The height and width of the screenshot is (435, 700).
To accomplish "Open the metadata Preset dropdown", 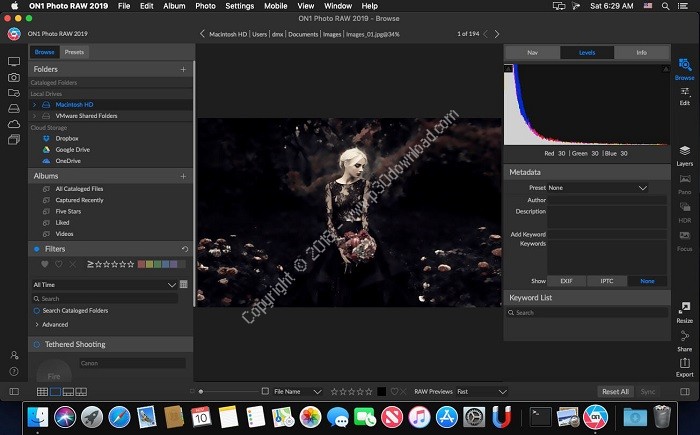I will (x=598, y=187).
